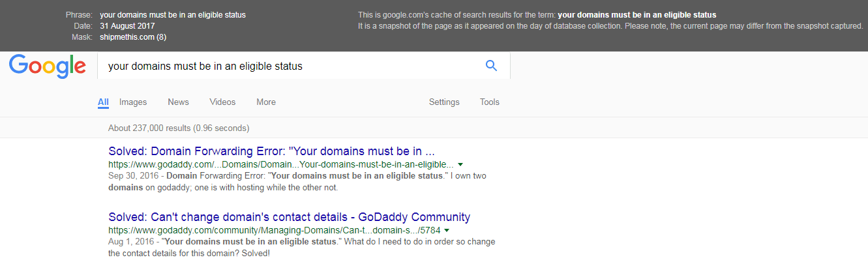Open the More search categories menu
This screenshot has width=868, height=264.
(x=266, y=102)
